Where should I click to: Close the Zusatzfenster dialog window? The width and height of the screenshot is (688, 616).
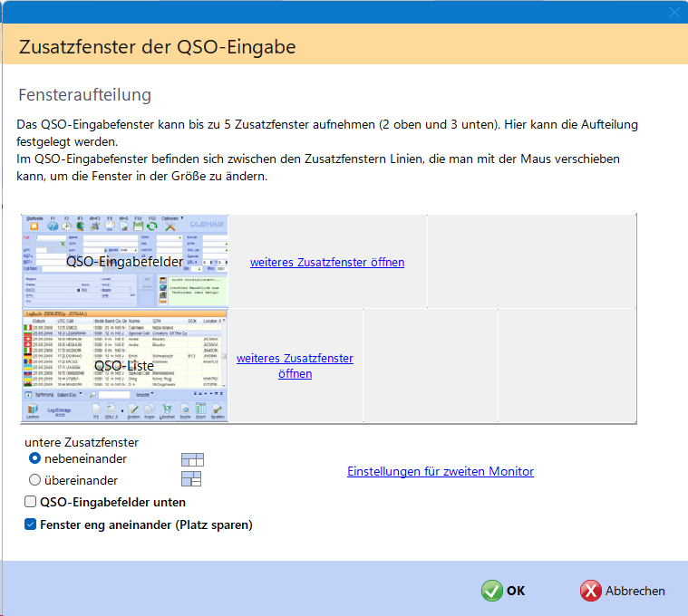[673, 12]
